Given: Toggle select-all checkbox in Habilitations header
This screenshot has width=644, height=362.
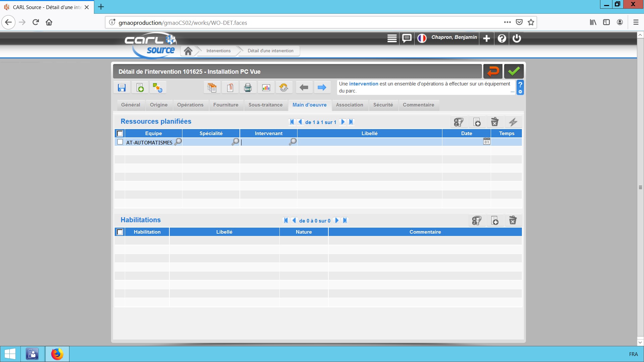Looking at the screenshot, I should (120, 232).
